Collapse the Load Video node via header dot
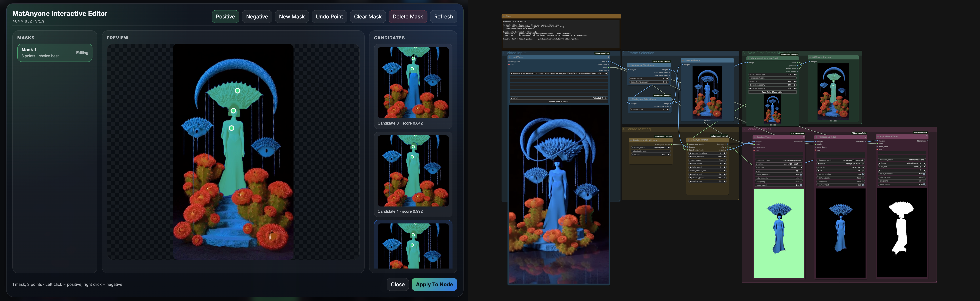The width and height of the screenshot is (980, 301). pyautogui.click(x=510, y=57)
